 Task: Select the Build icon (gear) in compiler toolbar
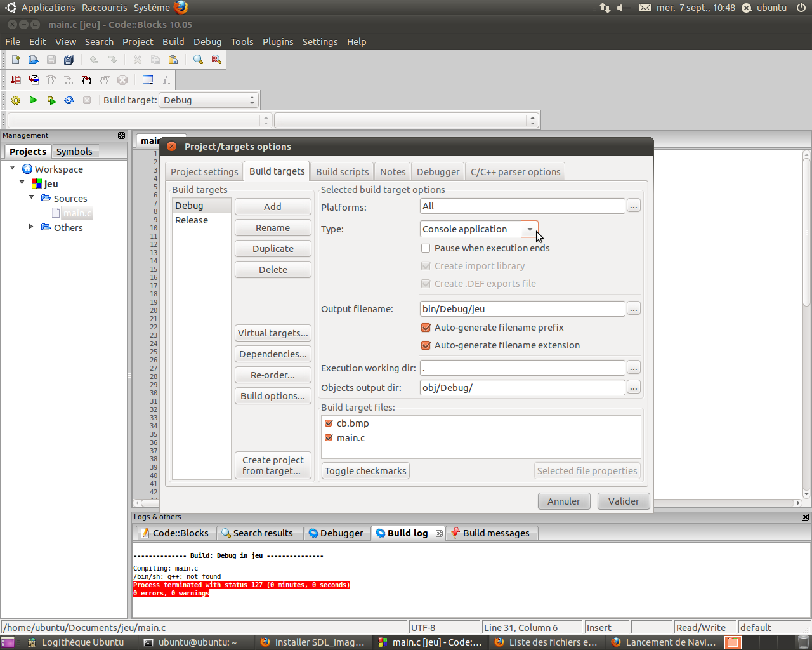click(15, 100)
